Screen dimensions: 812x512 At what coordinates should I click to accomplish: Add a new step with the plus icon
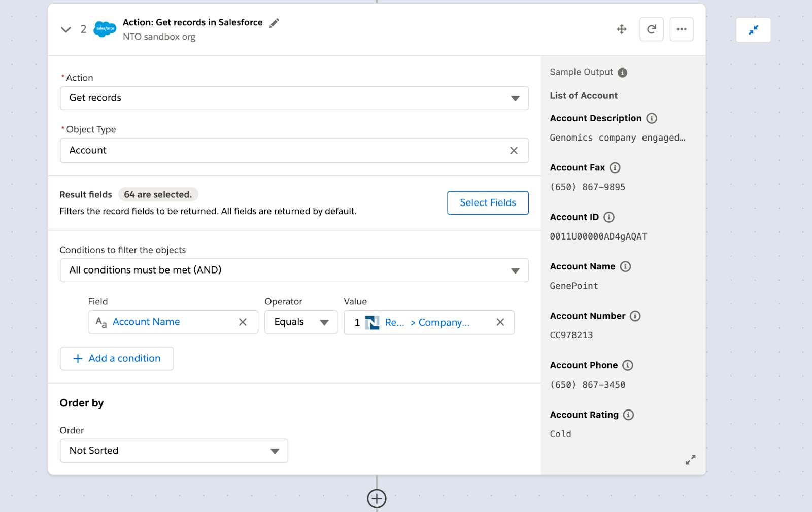(376, 498)
